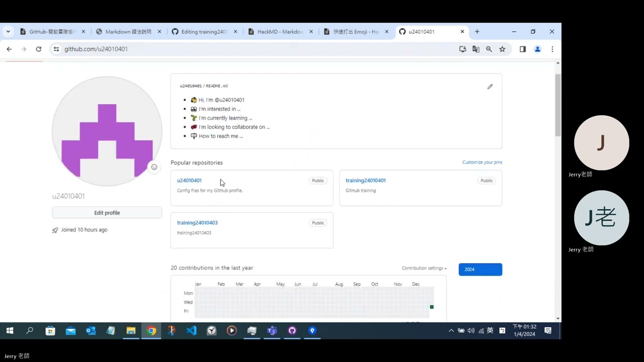Screen dimensions: 644x362
Task: Toggle the 英 input language indicator
Action: pos(490,331)
